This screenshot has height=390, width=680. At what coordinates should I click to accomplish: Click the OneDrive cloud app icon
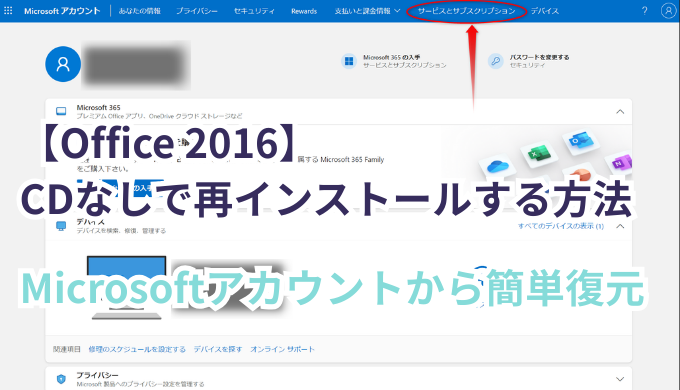click(x=497, y=166)
